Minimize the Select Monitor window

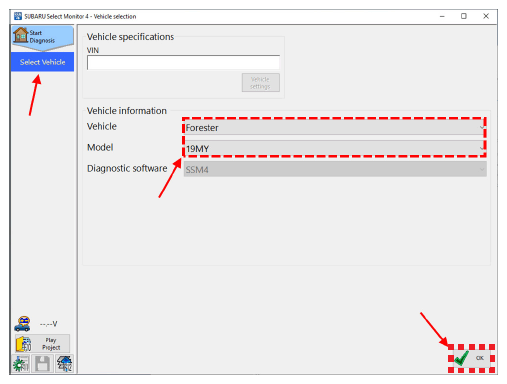tap(442, 16)
